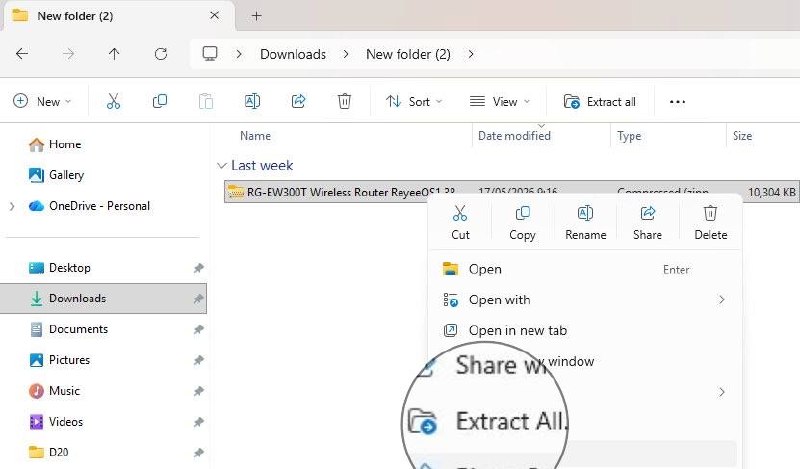The image size is (800, 469).
Task: Click the toolbar Rename icon
Action: [252, 101]
